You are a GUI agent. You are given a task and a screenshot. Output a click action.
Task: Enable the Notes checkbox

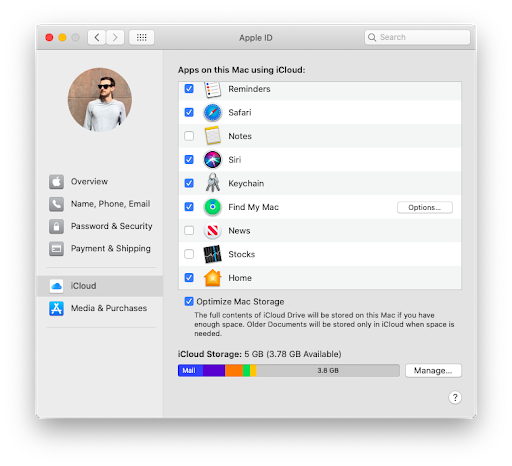pos(189,136)
